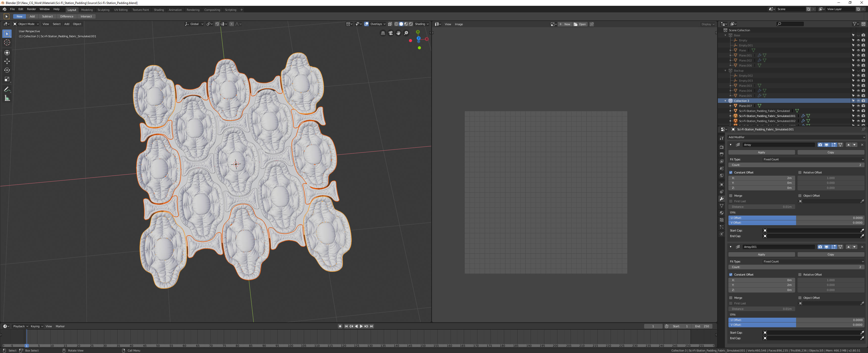Select the Transform tool in toolbar
Screen dimensions: 868x353
pyautogui.click(x=7, y=52)
